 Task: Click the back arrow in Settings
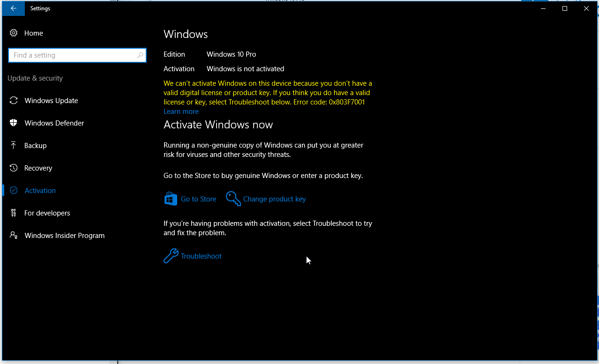pyautogui.click(x=14, y=8)
